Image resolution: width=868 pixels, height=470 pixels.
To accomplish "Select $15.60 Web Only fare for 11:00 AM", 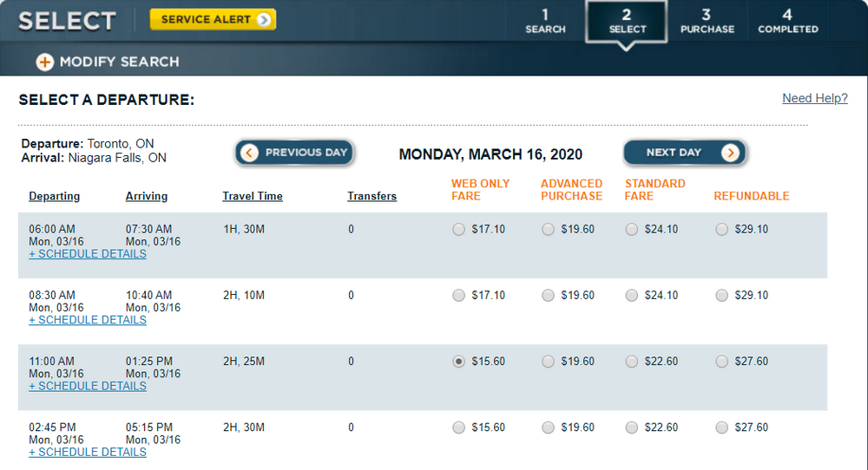I will coord(458,362).
